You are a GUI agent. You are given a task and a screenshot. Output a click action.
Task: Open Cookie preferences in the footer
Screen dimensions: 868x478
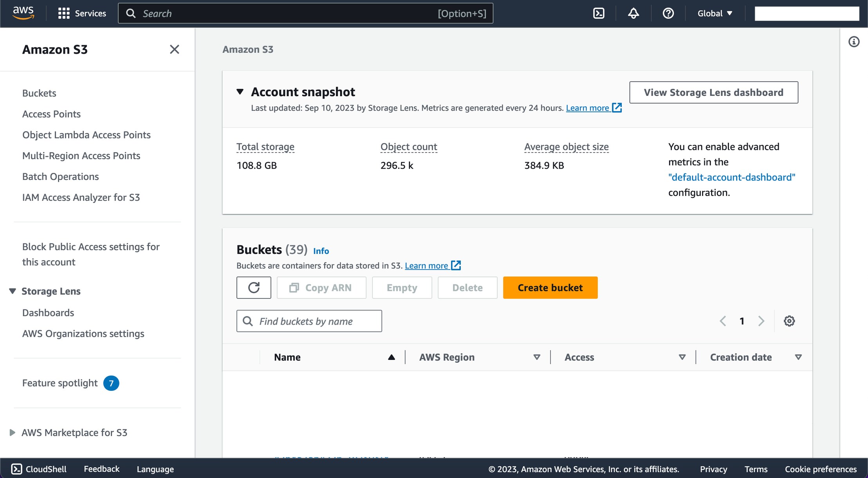(x=821, y=469)
